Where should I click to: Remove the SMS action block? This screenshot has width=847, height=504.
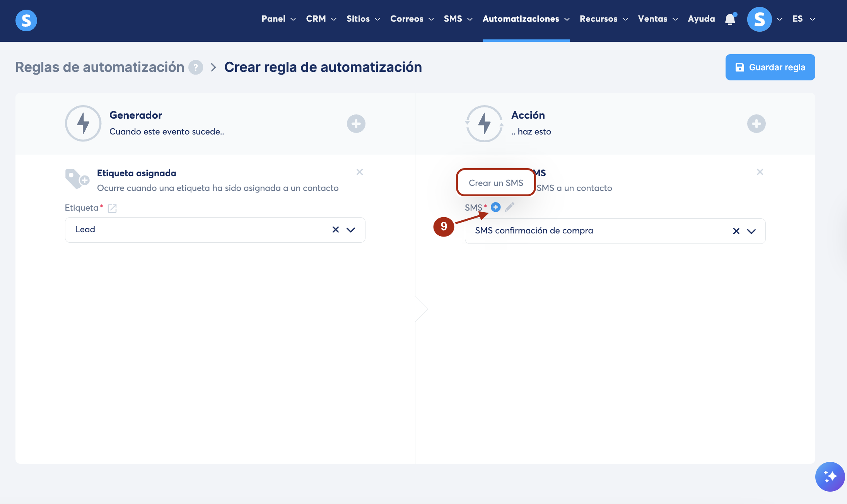point(760,172)
